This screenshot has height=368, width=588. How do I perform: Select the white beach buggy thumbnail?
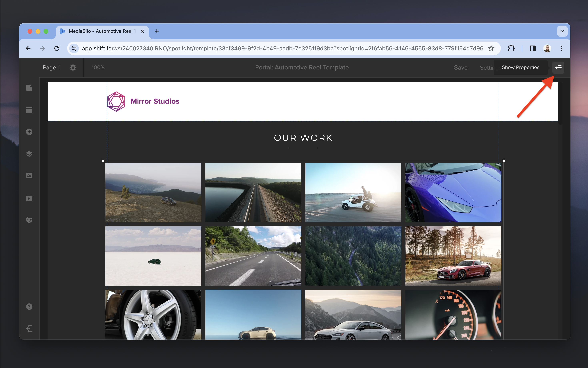tap(353, 193)
